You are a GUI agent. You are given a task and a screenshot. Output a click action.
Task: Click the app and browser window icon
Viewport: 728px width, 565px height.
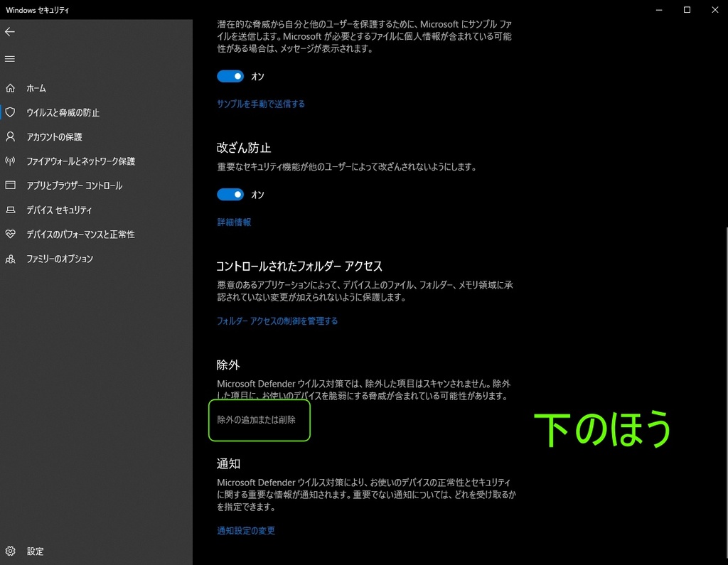pos(10,185)
